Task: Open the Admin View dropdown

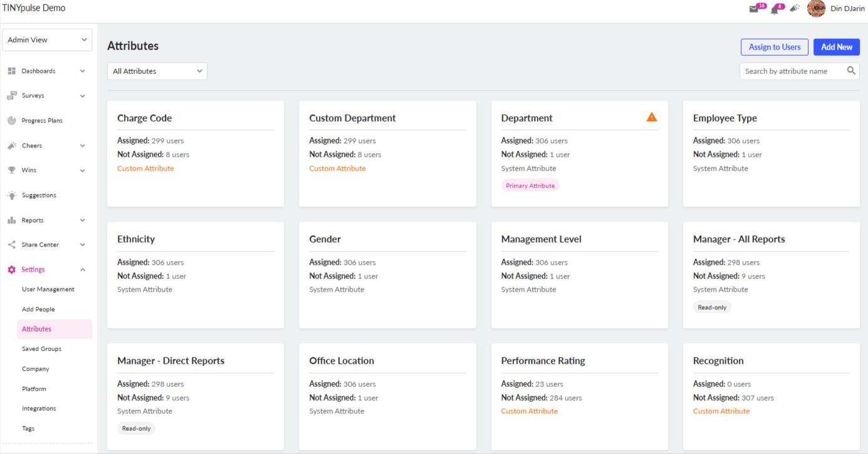Action: (47, 40)
